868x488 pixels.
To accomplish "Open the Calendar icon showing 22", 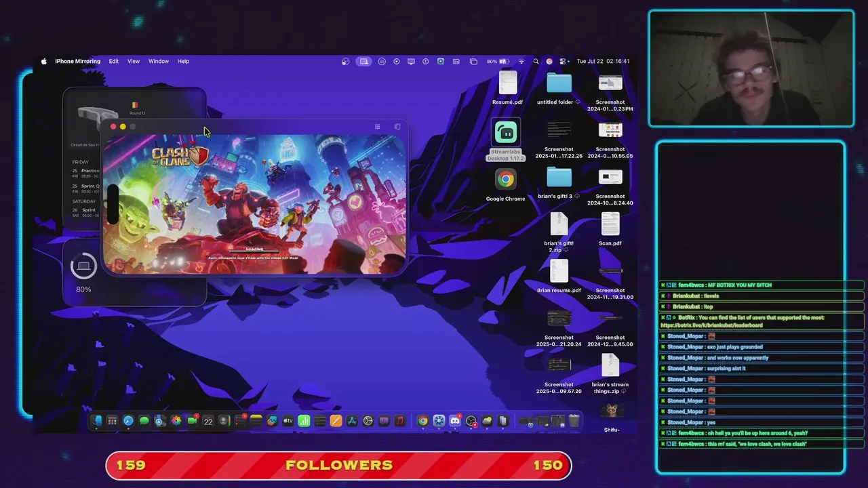I will 208,421.
